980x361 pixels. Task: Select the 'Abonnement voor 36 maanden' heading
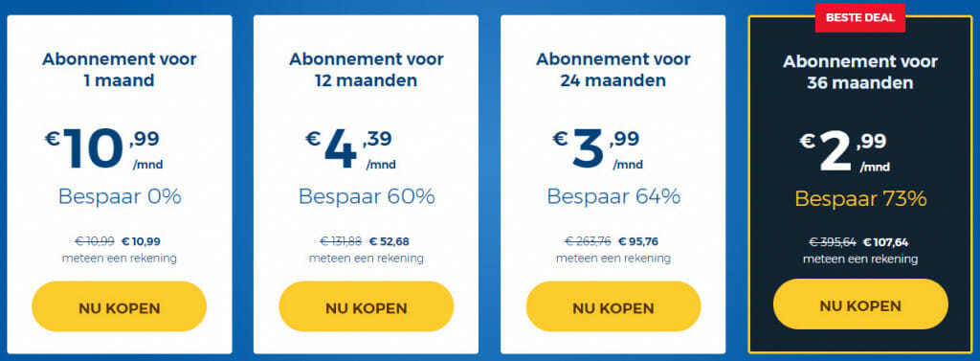860,72
